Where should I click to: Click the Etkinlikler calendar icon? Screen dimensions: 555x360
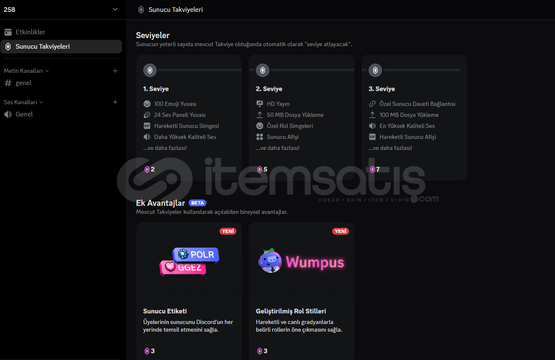[x=8, y=32]
